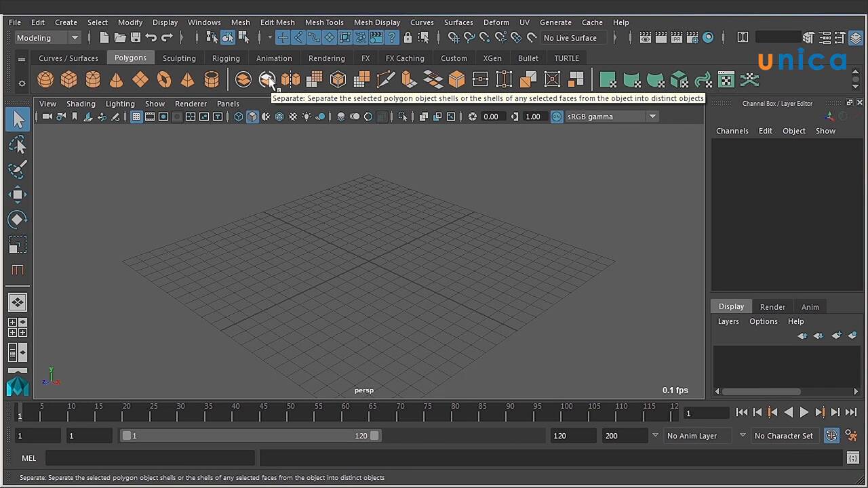Image resolution: width=868 pixels, height=488 pixels.
Task: Open the Script Editor icon
Action: pos(853,458)
